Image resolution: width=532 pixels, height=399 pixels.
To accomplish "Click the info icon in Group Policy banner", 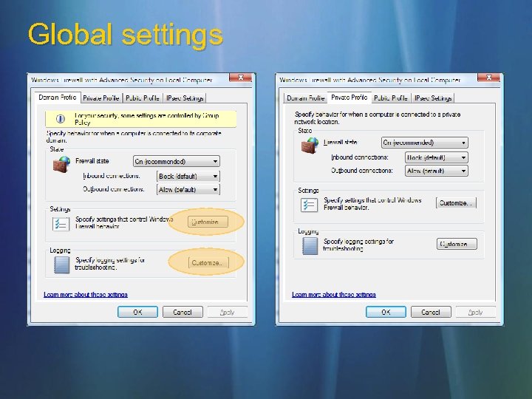I will click(61, 118).
